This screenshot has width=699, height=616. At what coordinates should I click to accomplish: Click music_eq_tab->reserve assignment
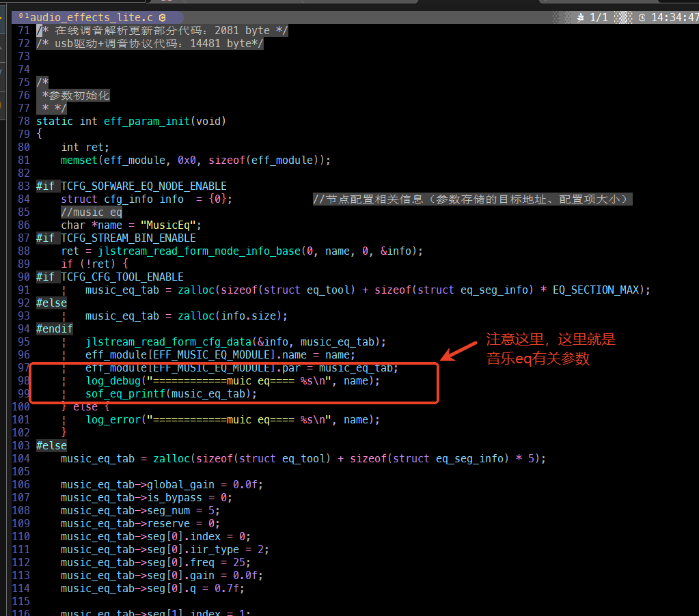(140, 523)
